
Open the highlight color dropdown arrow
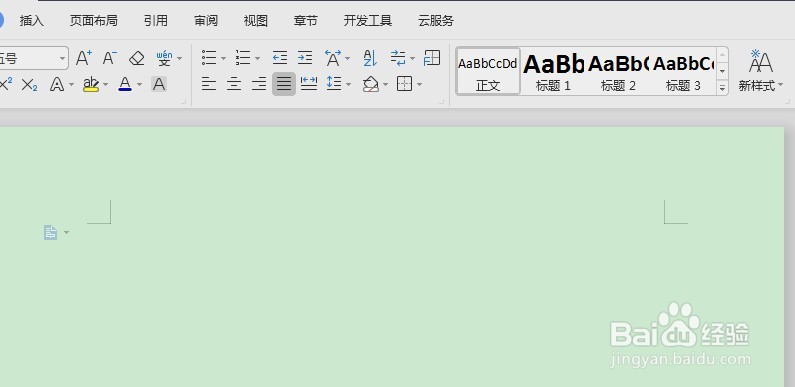(x=105, y=85)
